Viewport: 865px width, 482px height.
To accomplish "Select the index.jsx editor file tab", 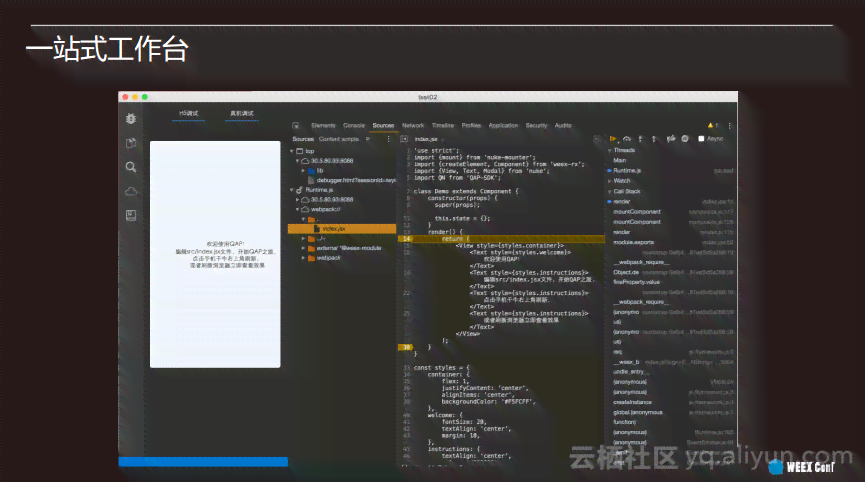I will (x=426, y=139).
